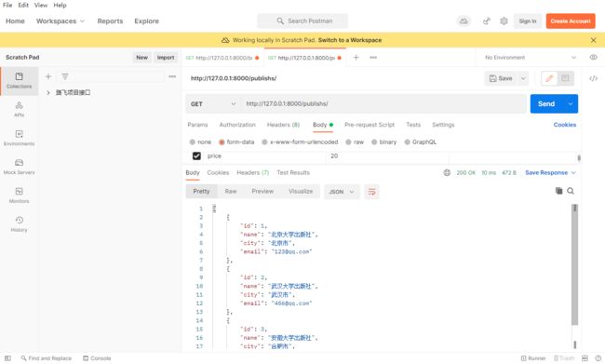Click the Switch to a Workspace link

point(350,40)
